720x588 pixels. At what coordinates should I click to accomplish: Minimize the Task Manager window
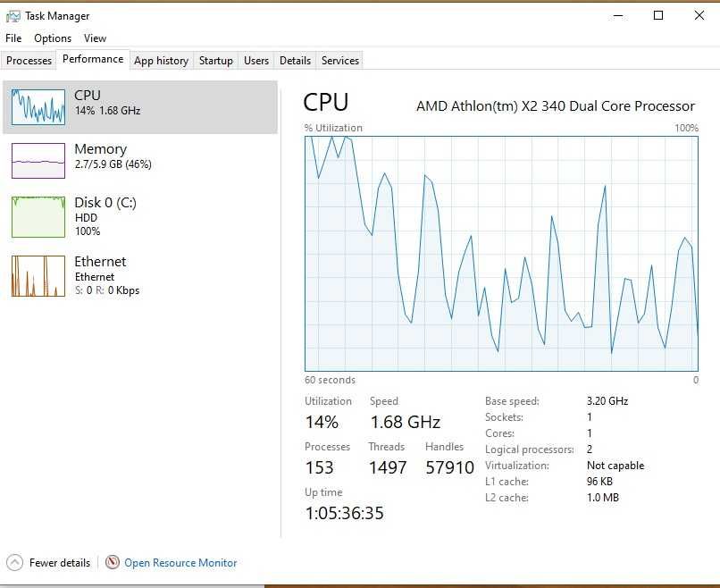[618, 15]
